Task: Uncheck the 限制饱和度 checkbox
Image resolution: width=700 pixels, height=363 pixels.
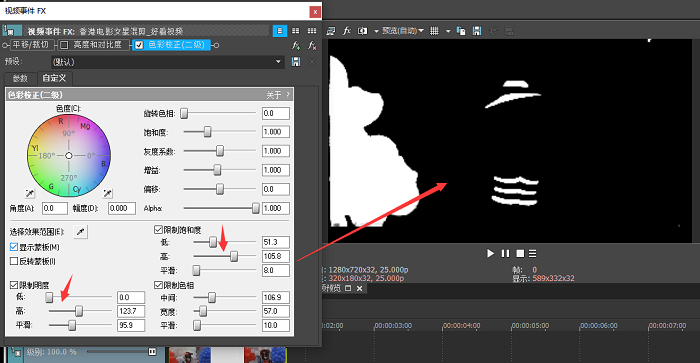Action: click(x=158, y=230)
